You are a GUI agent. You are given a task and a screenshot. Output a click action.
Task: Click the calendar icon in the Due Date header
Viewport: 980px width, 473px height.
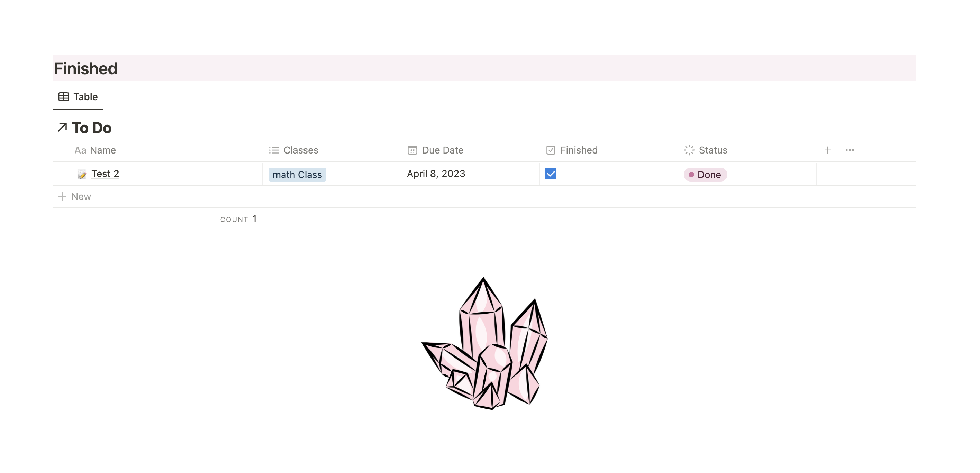[412, 150]
